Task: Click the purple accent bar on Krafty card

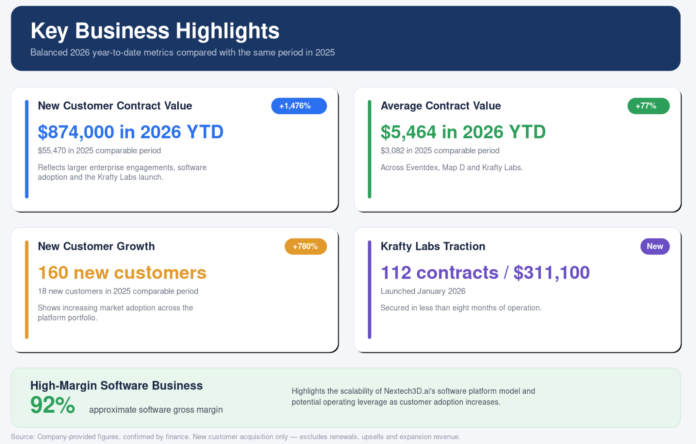Action: point(369,289)
